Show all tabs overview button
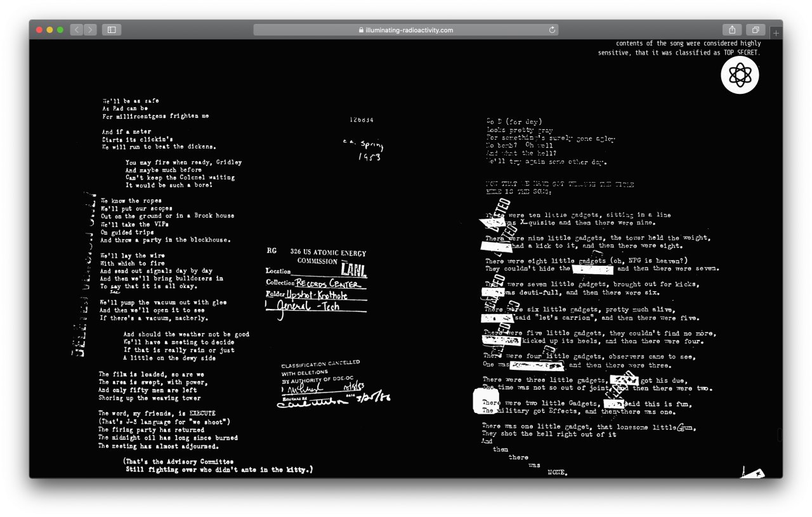812x517 pixels. (756, 30)
